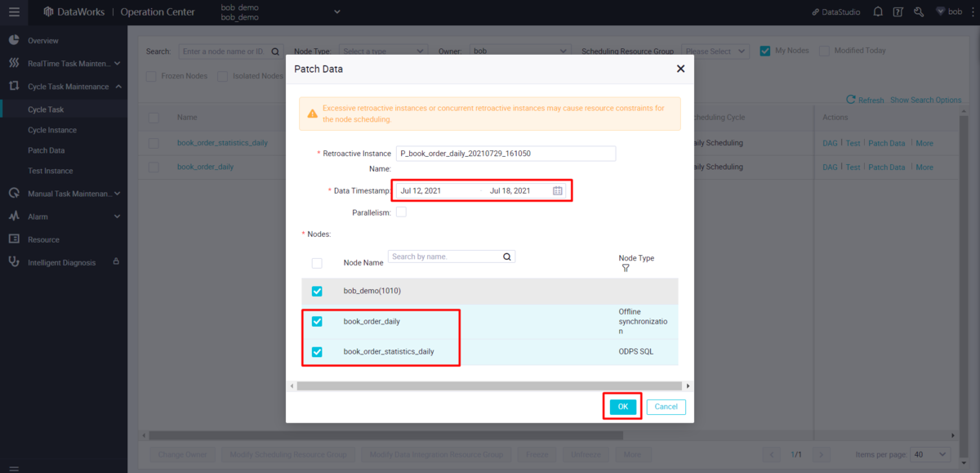Open the DataStudio link
The image size is (980, 473).
836,11
